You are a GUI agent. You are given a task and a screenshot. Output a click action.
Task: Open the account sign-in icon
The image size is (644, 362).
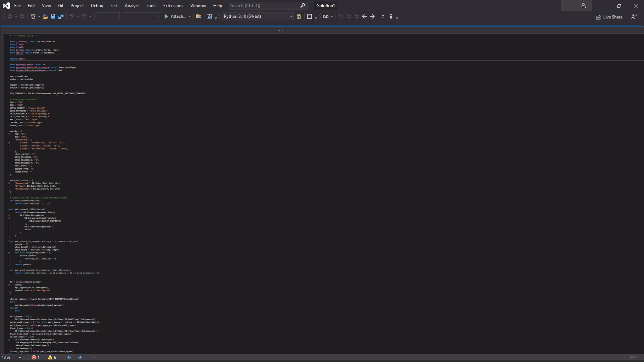click(x=584, y=6)
